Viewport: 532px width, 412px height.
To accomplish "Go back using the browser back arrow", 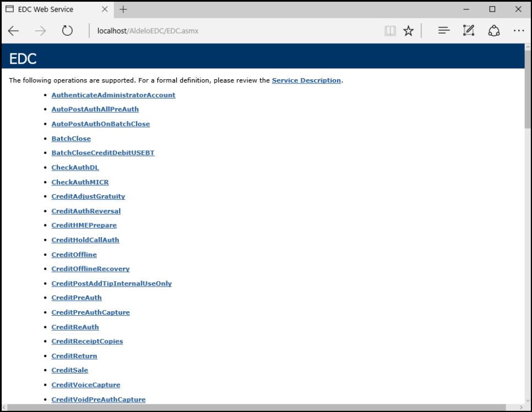I will click(13, 31).
